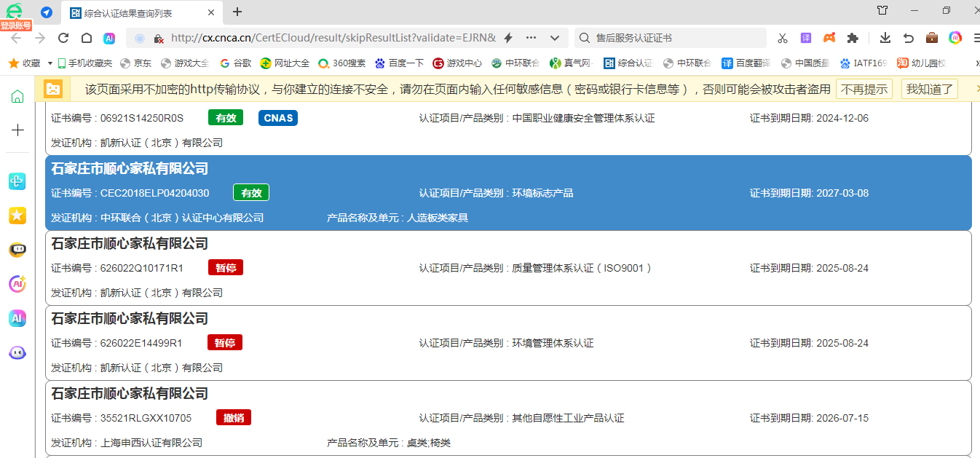980x458 pixels.
Task: Focus the address bar URL
Action: (333, 38)
